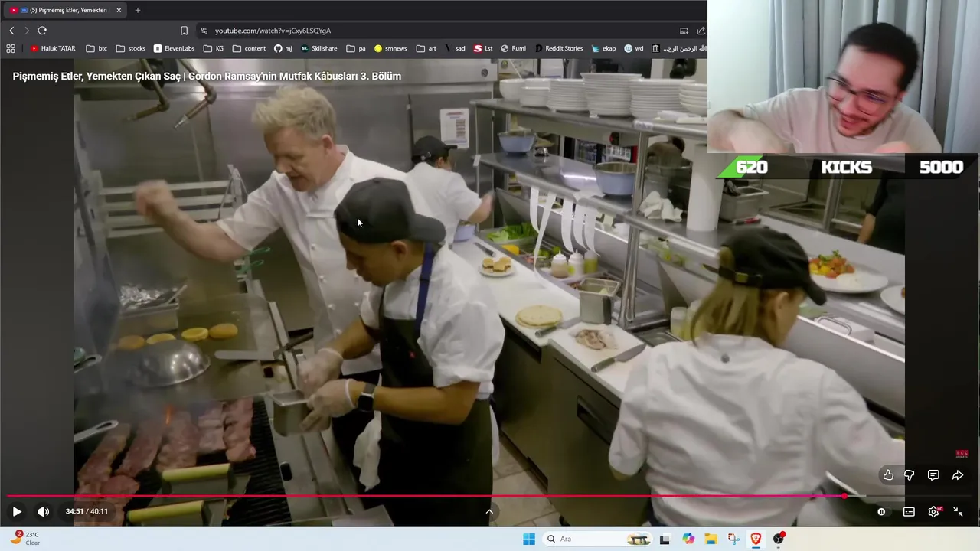980x551 pixels.
Task: Open the video comments icon
Action: [x=933, y=475]
